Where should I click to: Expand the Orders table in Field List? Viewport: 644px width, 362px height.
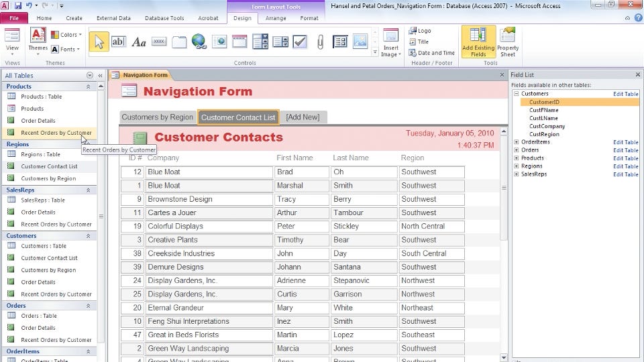(x=517, y=150)
